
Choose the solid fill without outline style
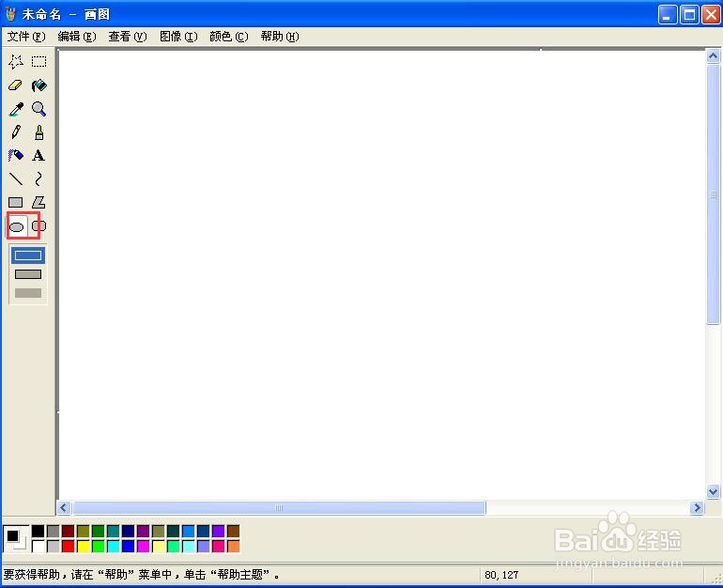[x=28, y=293]
